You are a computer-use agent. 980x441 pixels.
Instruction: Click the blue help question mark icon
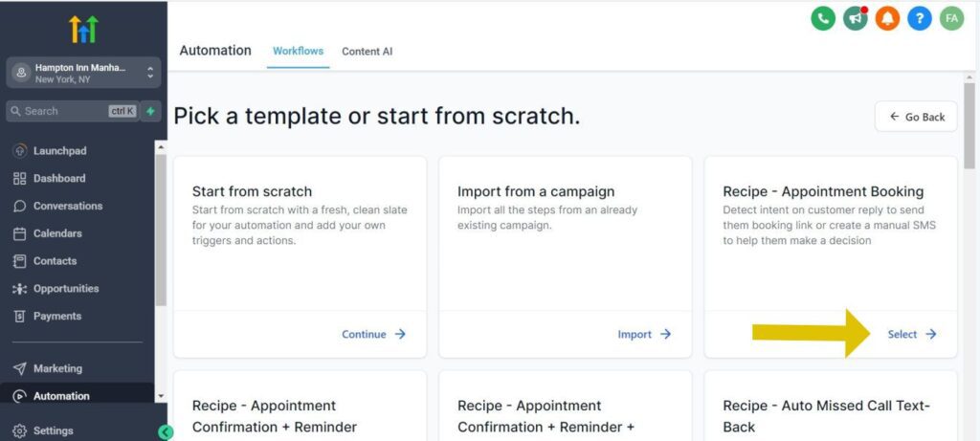(920, 18)
